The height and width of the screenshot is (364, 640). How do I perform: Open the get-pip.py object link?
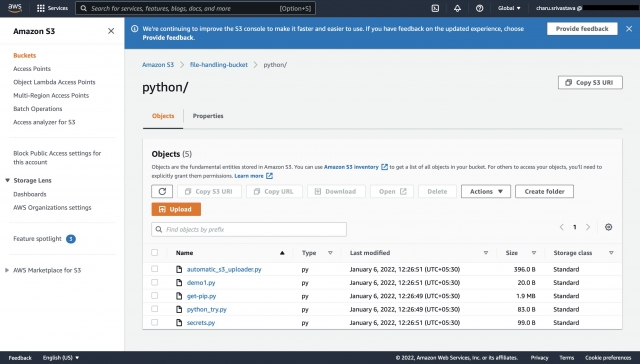click(201, 296)
